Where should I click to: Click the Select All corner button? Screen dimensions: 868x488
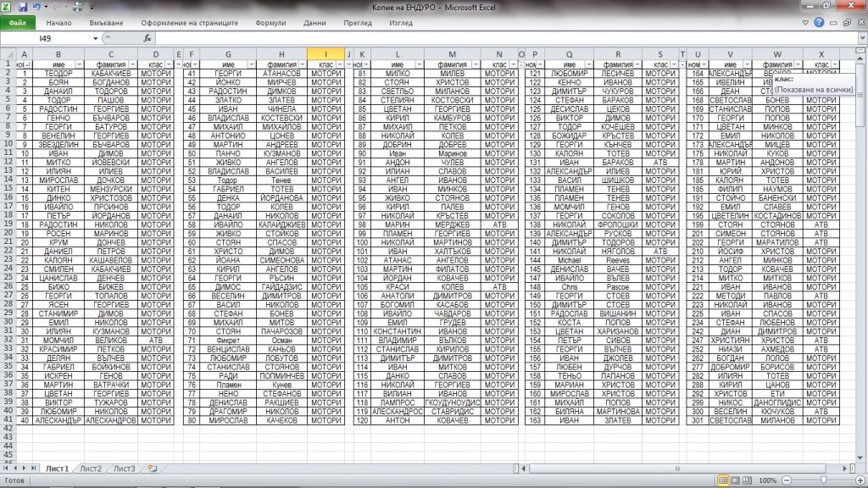(x=8, y=54)
